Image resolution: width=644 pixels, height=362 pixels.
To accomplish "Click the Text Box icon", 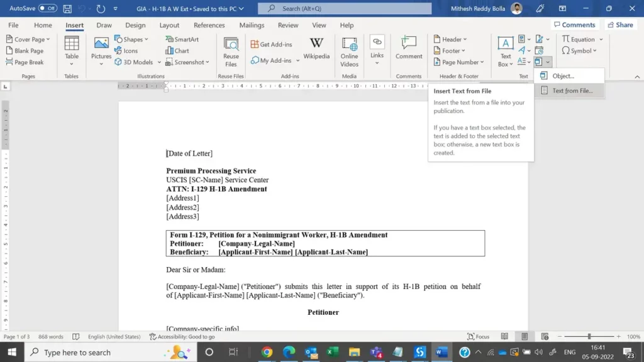I will click(x=505, y=43).
